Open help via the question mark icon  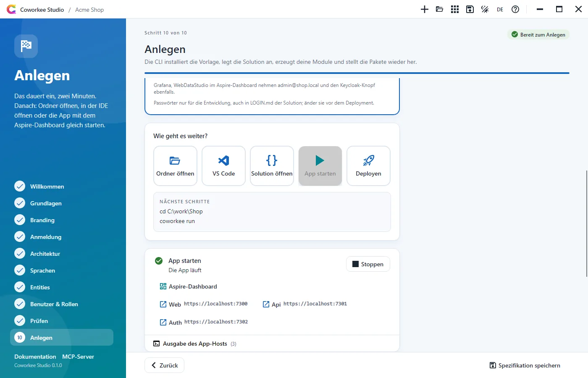[x=515, y=9]
